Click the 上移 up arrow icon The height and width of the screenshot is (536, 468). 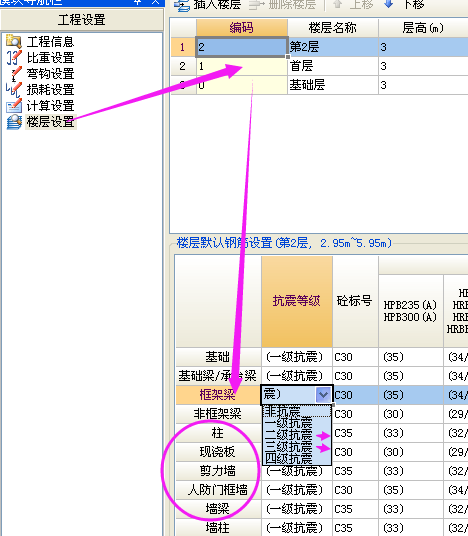(x=337, y=4)
